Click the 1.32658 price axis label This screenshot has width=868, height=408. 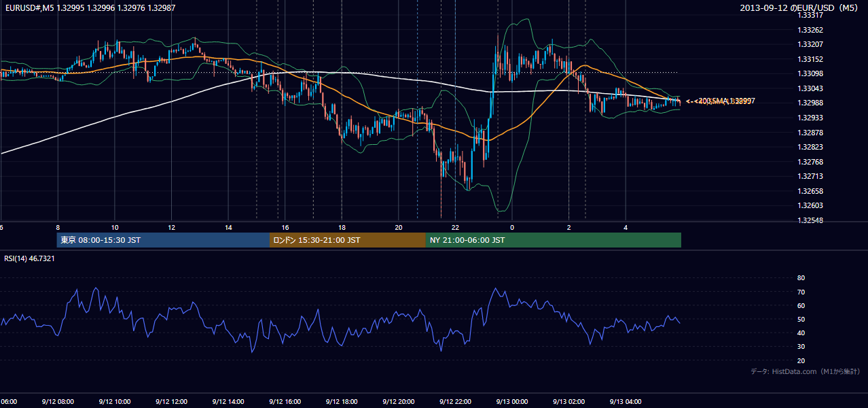810,191
